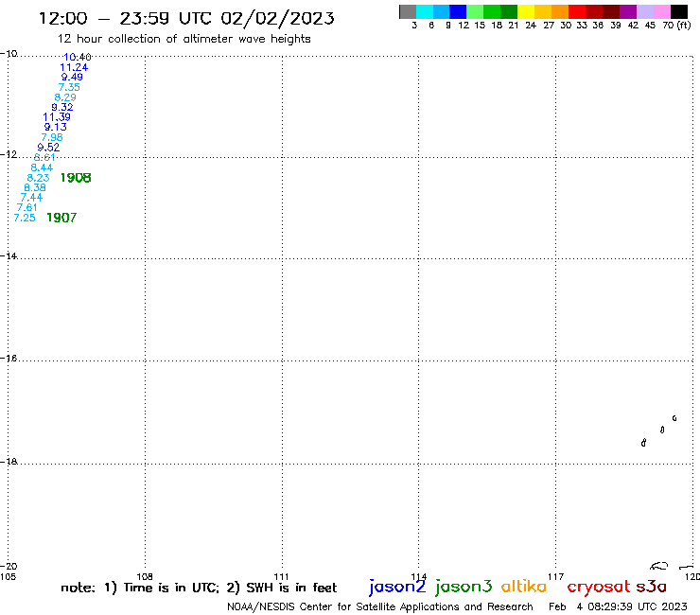The image size is (700, 615).
Task: Click the wave height value 10.40
Action: tap(78, 57)
